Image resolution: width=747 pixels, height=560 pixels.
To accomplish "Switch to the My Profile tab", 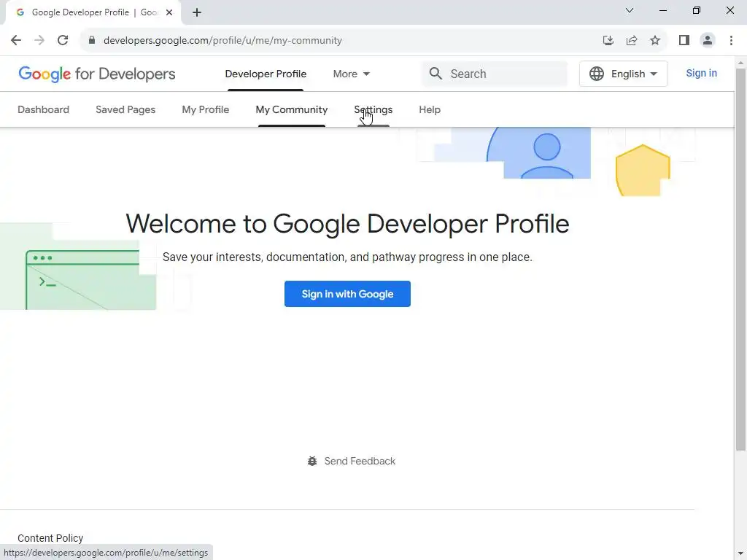I will (205, 109).
